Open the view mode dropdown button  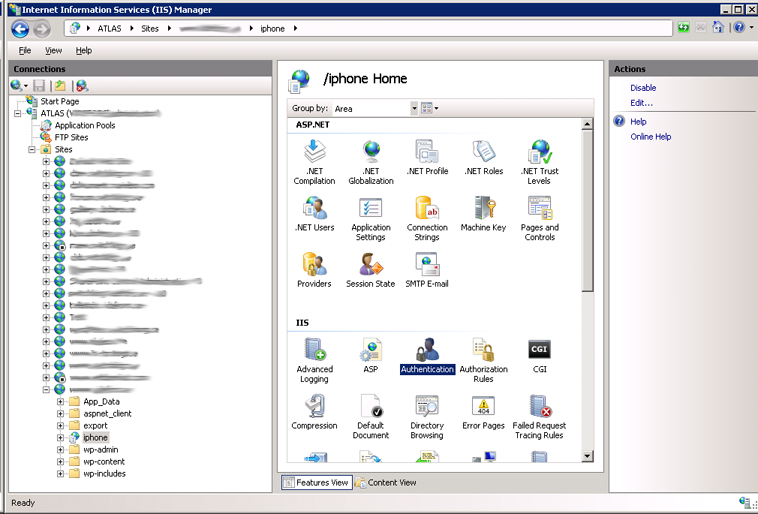[x=430, y=108]
